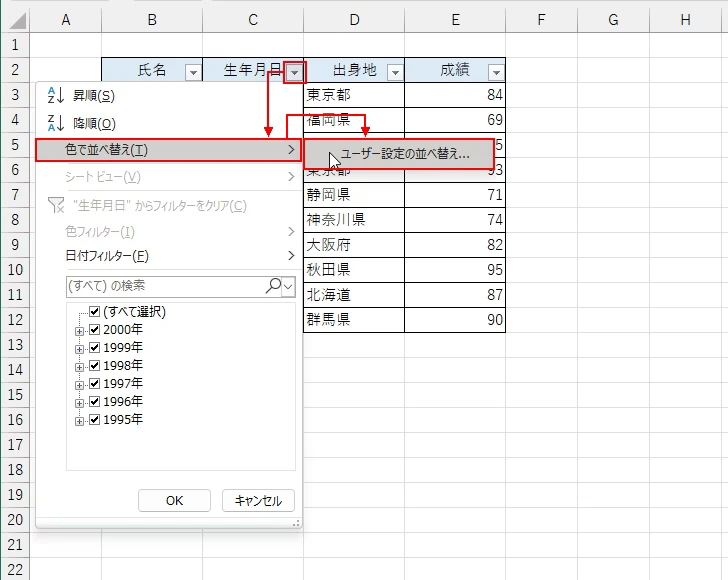Select column H header
Screen dimensions: 728x580
point(685,20)
